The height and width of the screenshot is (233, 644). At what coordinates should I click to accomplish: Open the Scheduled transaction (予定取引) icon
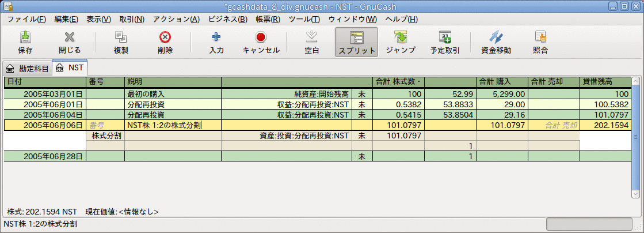click(x=444, y=42)
